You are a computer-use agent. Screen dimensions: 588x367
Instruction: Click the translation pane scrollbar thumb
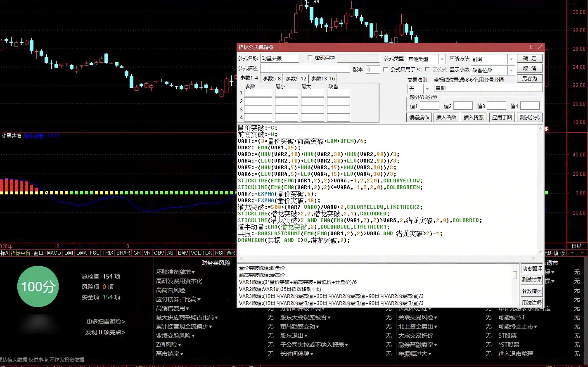[515, 275]
